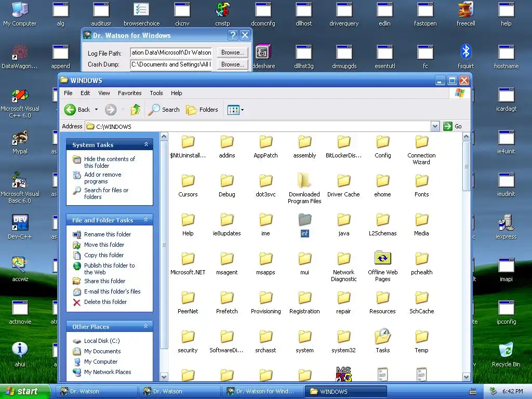Image resolution: width=532 pixels, height=399 pixels.
Task: Collapse the Other Places panel
Action: pos(146,326)
